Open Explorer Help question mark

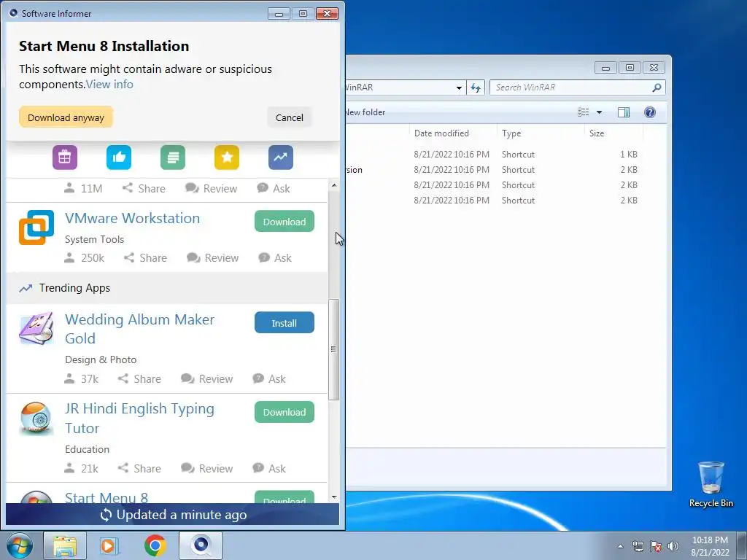click(650, 112)
